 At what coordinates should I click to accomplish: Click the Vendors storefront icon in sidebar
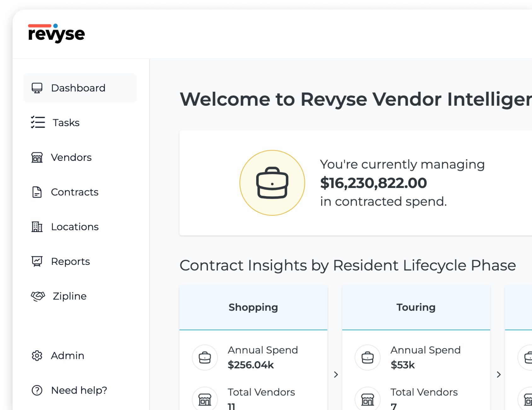(37, 157)
